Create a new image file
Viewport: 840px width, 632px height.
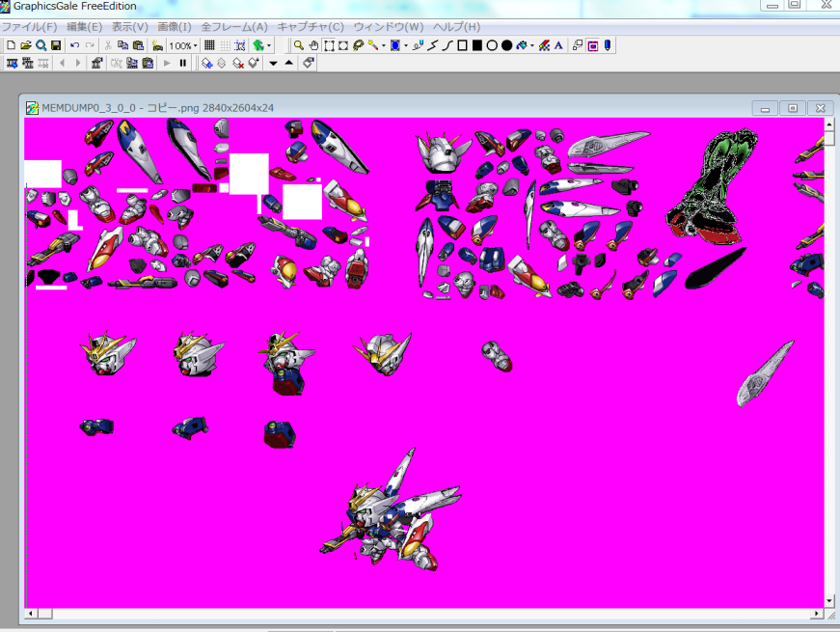(x=12, y=45)
